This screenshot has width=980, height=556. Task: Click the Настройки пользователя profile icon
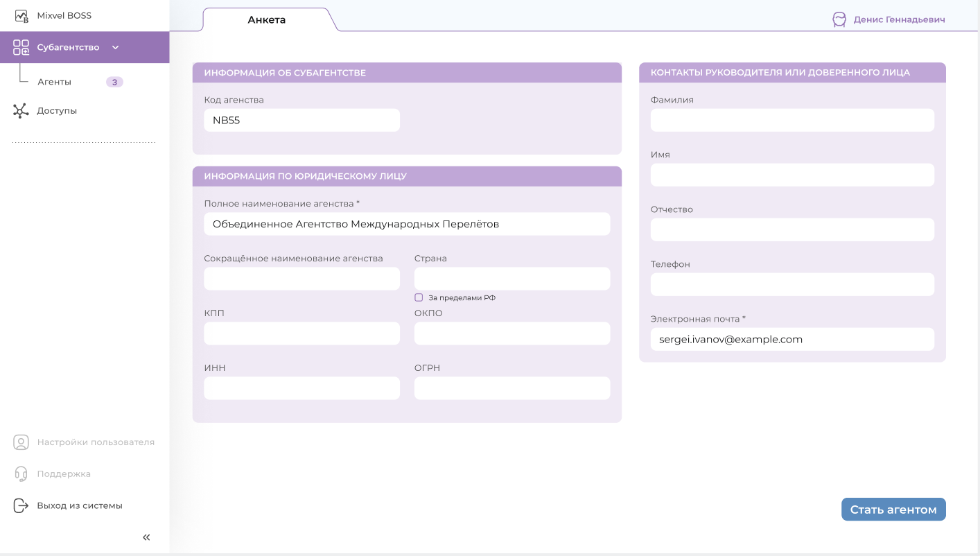21,442
